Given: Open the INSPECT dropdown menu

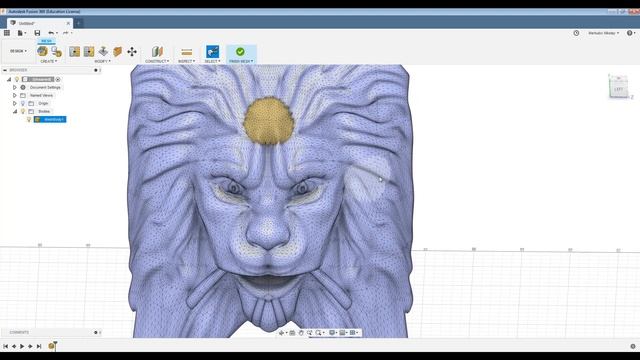Looking at the screenshot, I should [x=187, y=61].
